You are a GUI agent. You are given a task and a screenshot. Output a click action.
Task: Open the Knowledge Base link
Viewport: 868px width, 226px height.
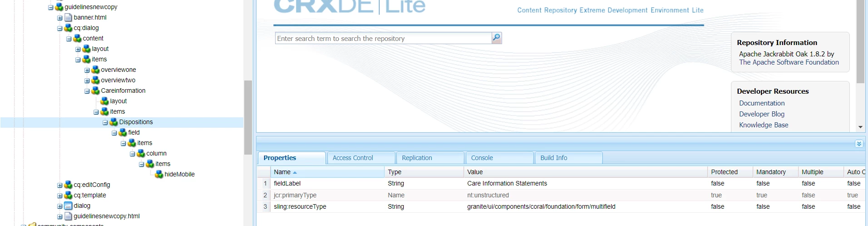pos(764,125)
